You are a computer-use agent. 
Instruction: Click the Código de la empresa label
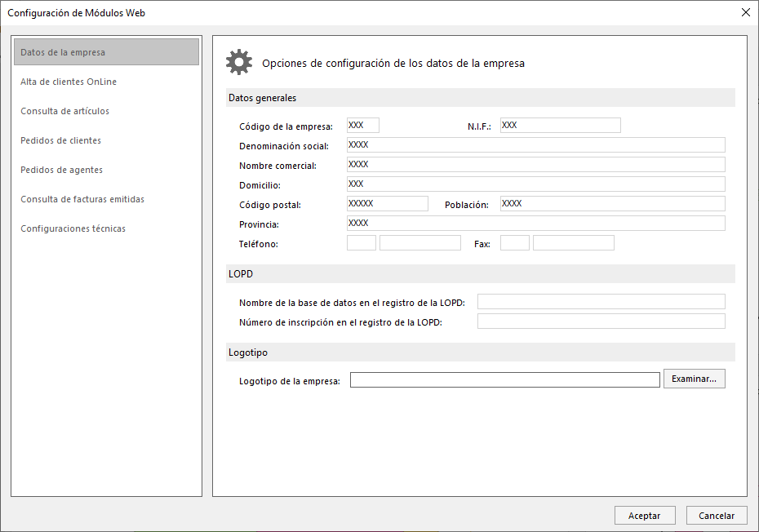[286, 126]
